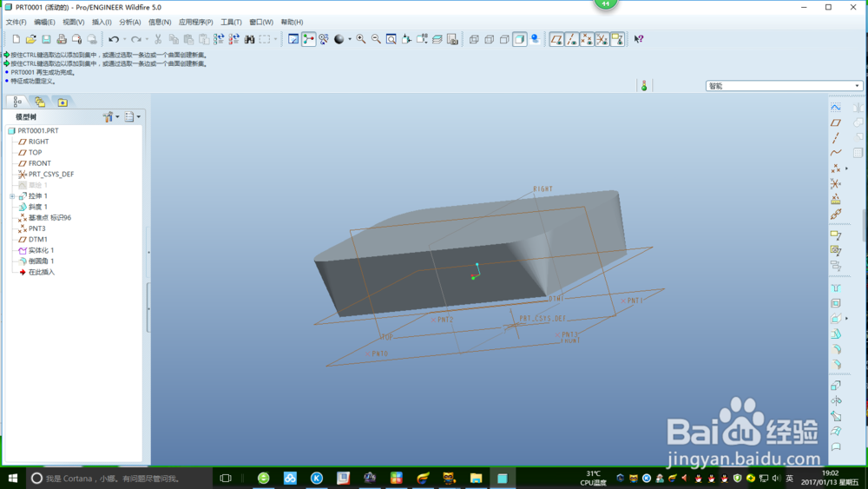Select the extrude tool in right toolbar
Screen dimensions: 868x489
pyautogui.click(x=836, y=386)
